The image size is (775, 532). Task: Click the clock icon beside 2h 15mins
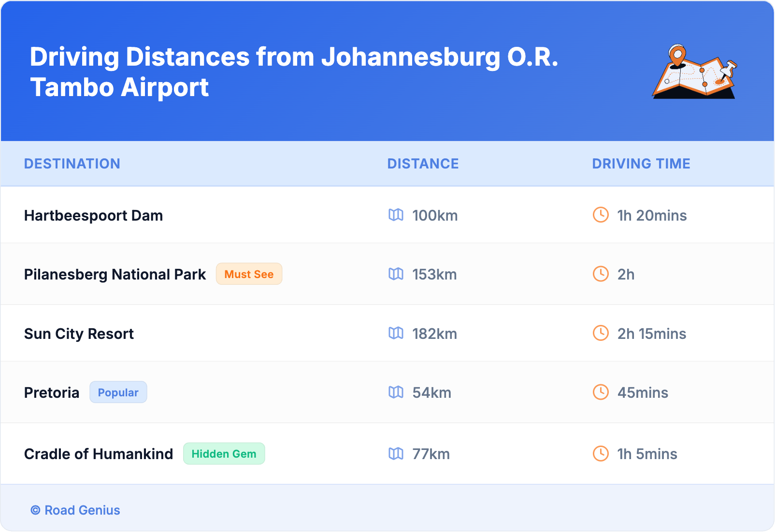pyautogui.click(x=601, y=333)
